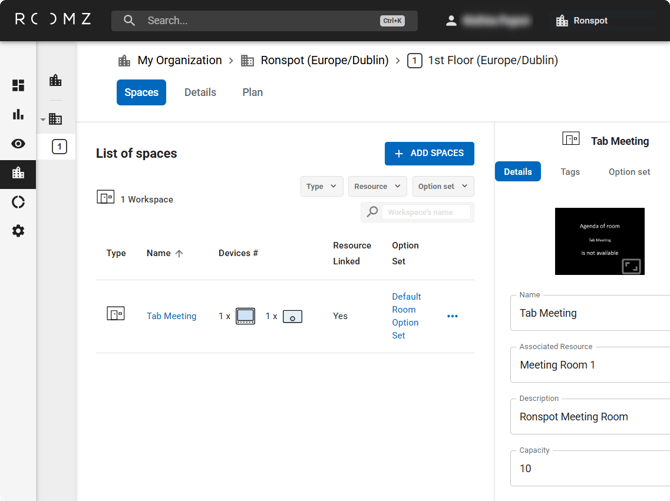The height and width of the screenshot is (501, 670).
Task: Click the My Organization breadcrumb icon
Action: tap(124, 61)
